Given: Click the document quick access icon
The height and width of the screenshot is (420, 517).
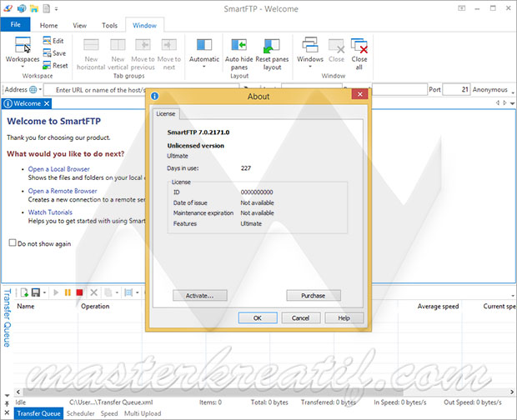Looking at the screenshot, I should point(46,8).
